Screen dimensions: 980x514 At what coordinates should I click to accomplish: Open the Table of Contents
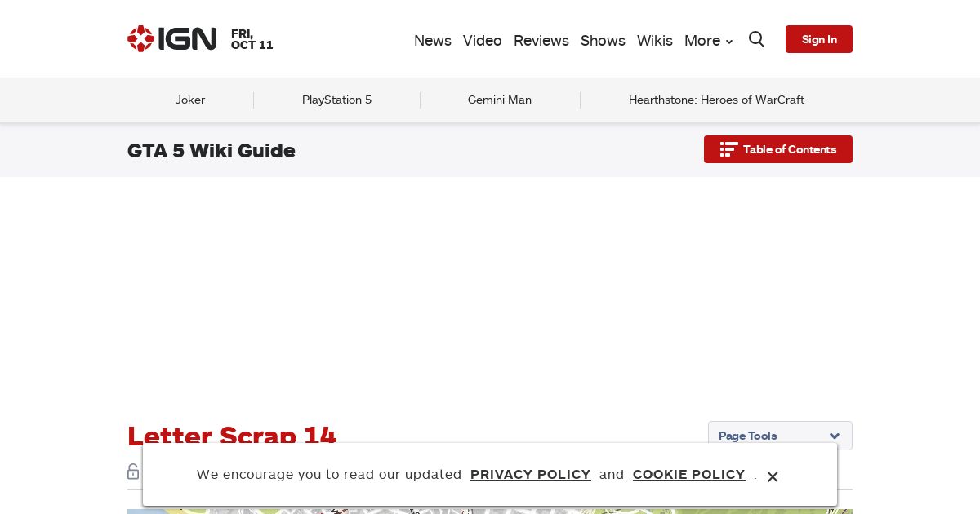(778, 149)
